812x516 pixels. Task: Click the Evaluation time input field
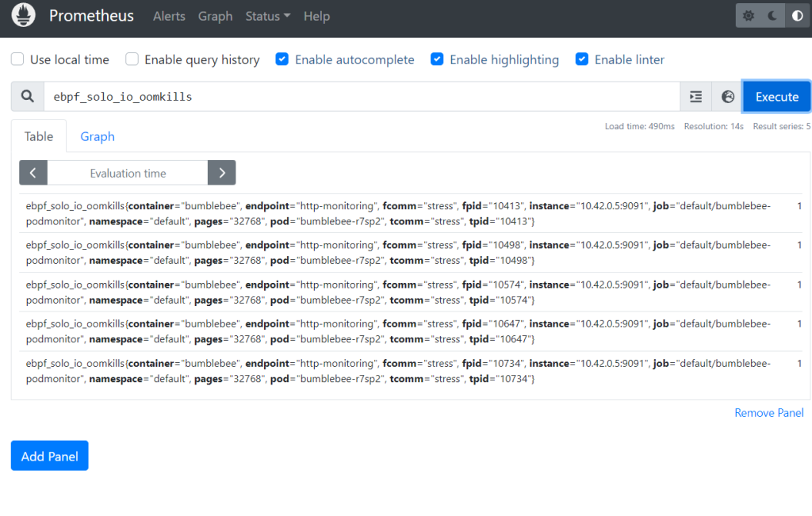coord(128,173)
